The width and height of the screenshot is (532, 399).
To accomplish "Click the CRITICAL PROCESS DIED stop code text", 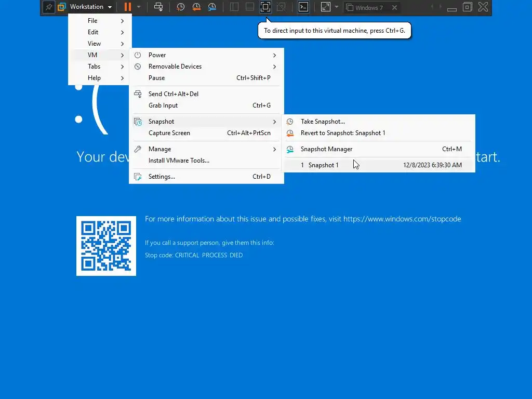I will tap(209, 255).
